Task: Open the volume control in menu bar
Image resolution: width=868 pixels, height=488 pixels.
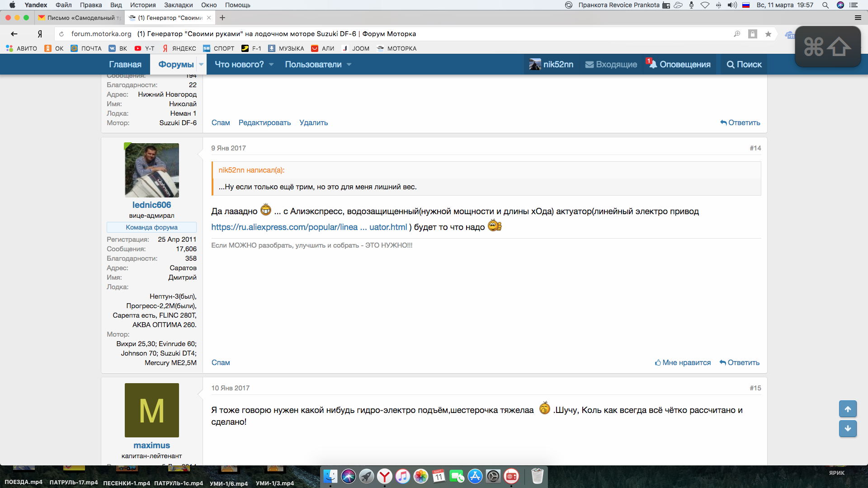Action: click(732, 5)
